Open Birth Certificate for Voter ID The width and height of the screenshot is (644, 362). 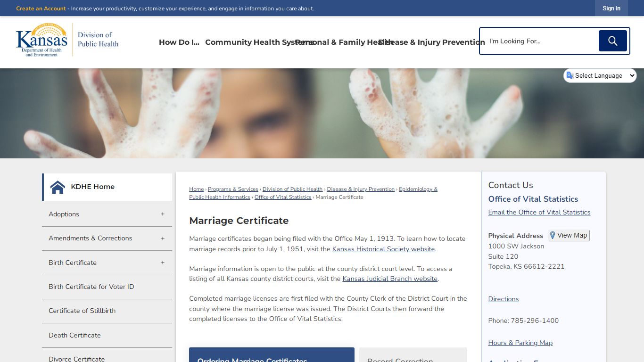[107, 287]
